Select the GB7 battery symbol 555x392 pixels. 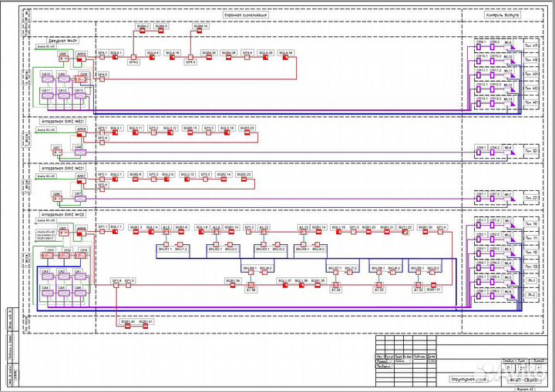pos(55,151)
